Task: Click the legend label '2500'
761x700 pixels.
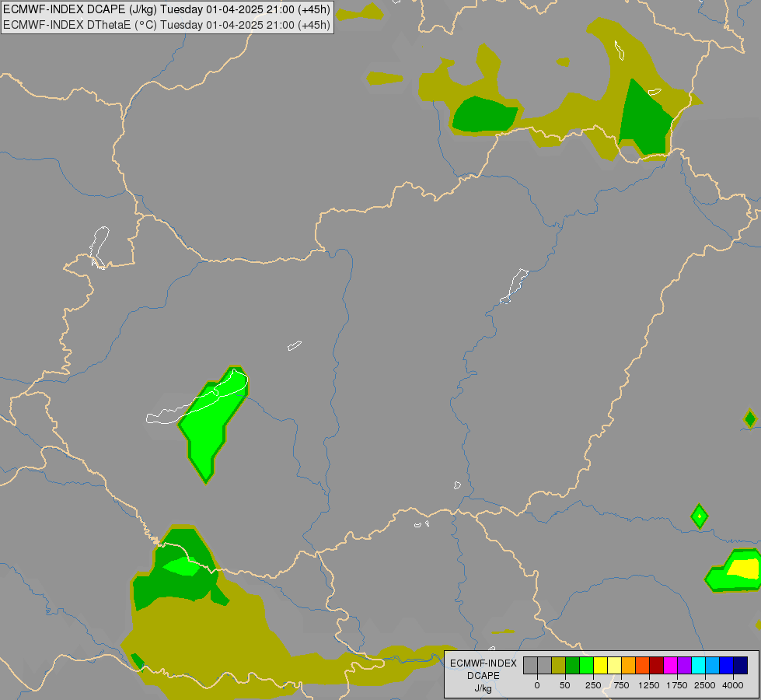Action: (705, 685)
